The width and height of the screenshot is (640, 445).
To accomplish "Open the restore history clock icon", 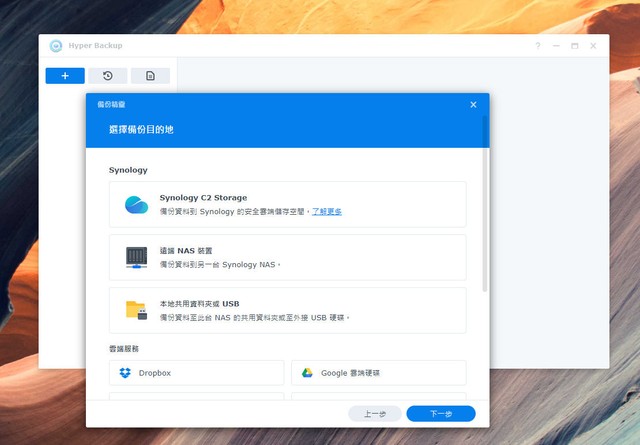I will pos(108,76).
